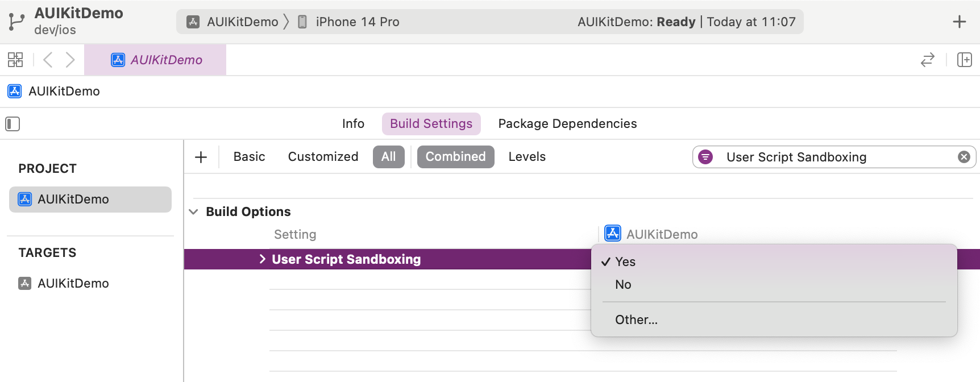Go back with the left chevron arrow
This screenshot has height=382, width=980.
(48, 60)
